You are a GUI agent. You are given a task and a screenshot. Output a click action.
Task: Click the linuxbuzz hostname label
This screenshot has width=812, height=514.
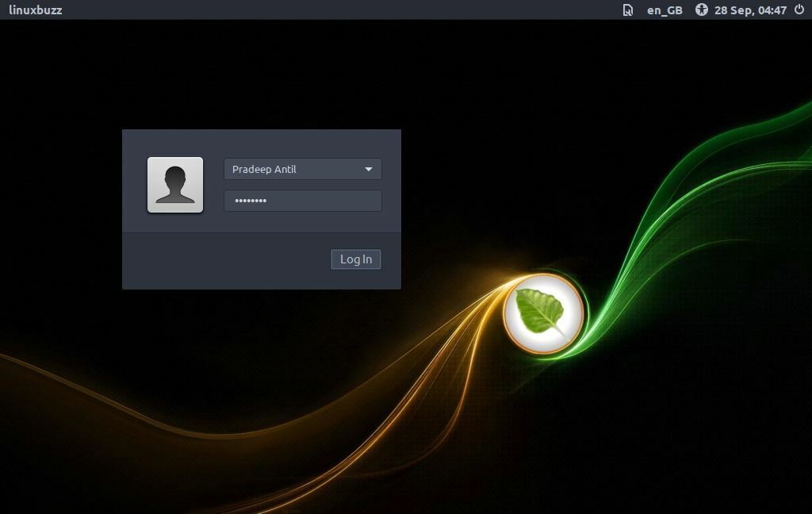pos(35,10)
